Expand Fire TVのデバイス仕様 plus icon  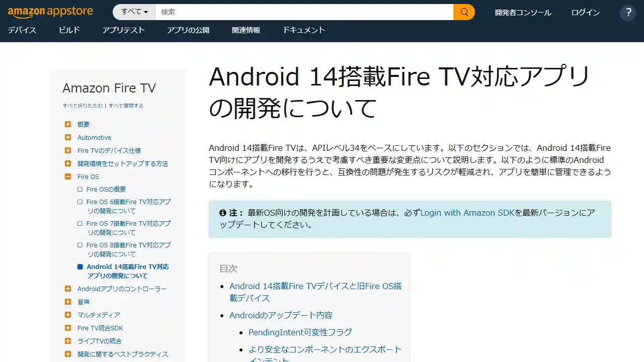point(68,150)
